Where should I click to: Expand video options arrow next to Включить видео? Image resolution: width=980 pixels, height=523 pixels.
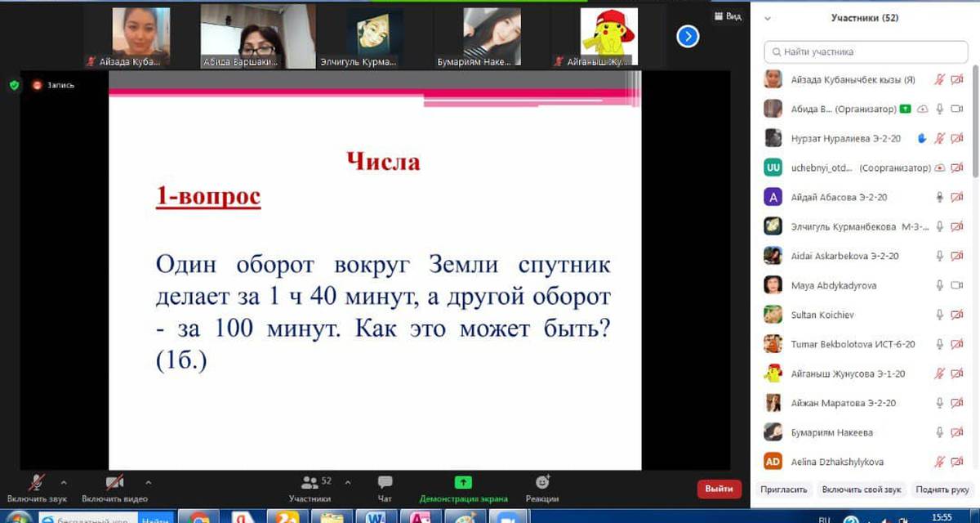click(x=148, y=482)
